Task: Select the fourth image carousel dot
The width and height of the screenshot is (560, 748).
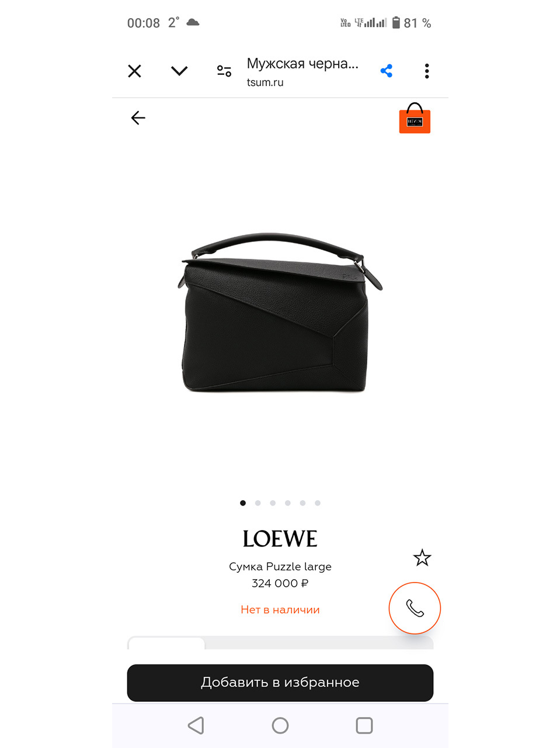Action: pyautogui.click(x=287, y=503)
